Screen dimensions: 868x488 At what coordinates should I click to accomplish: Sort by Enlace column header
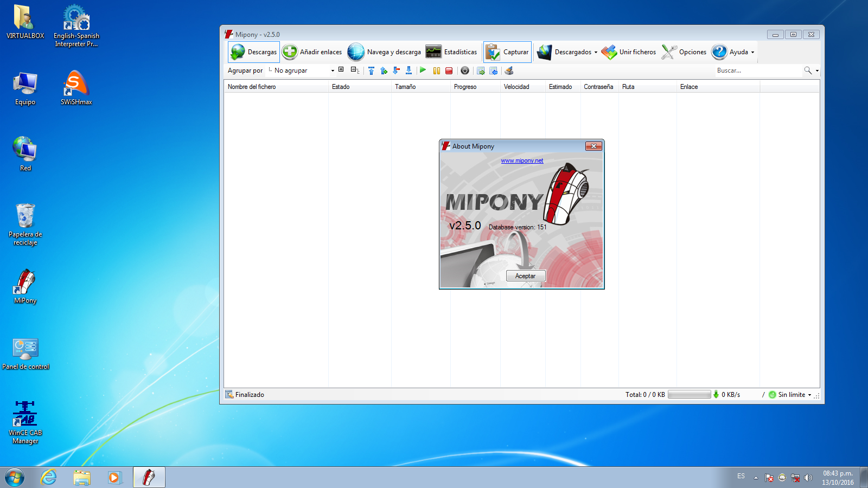pyautogui.click(x=718, y=87)
